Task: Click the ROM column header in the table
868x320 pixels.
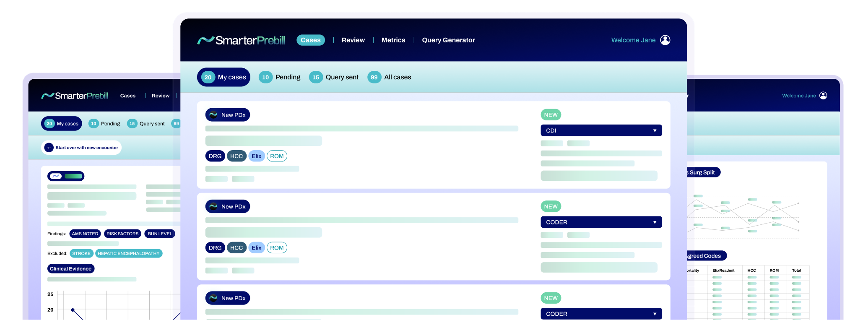Action: (x=774, y=271)
